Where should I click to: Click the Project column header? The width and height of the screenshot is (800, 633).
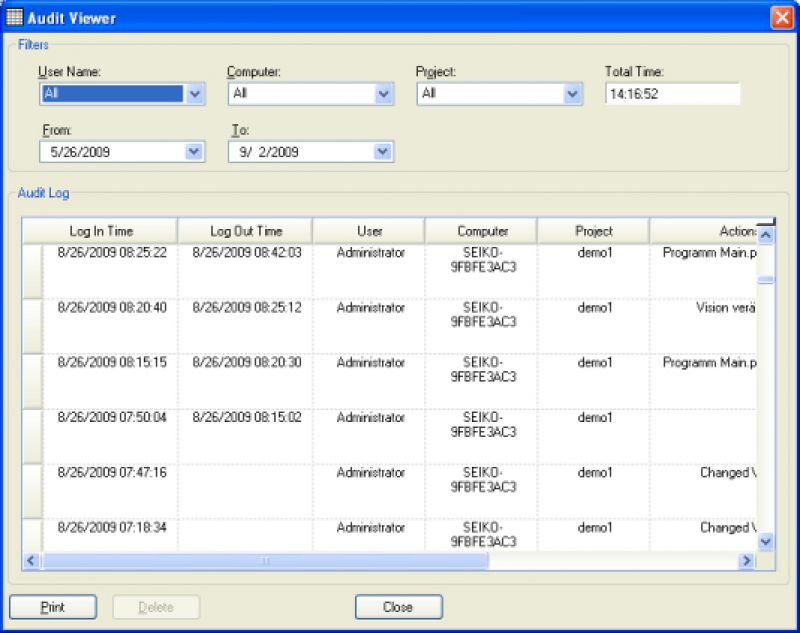click(593, 231)
